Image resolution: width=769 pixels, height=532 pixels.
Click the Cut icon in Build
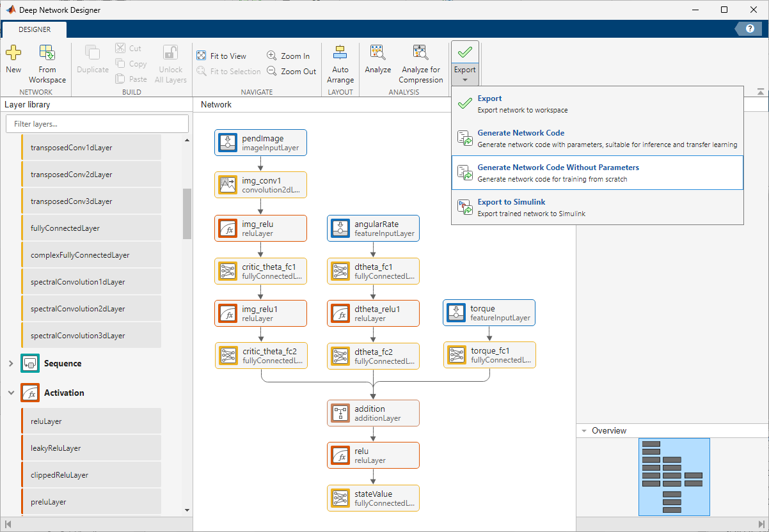120,48
